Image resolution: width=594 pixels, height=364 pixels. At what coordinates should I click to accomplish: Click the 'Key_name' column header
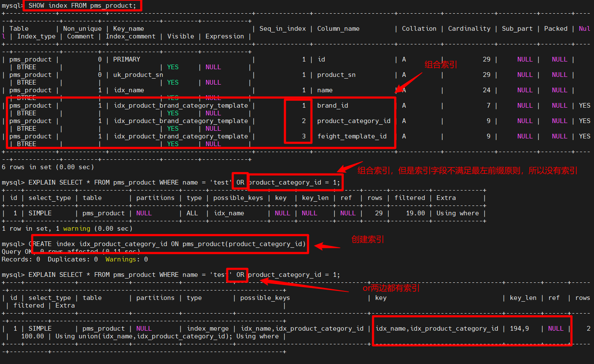[129, 29]
